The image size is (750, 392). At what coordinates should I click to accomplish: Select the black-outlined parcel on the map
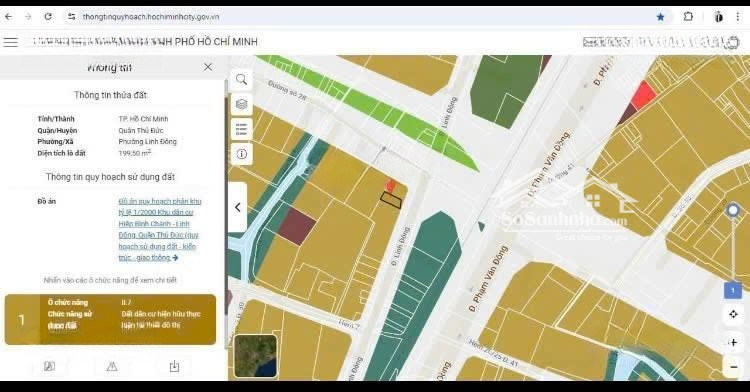click(391, 200)
